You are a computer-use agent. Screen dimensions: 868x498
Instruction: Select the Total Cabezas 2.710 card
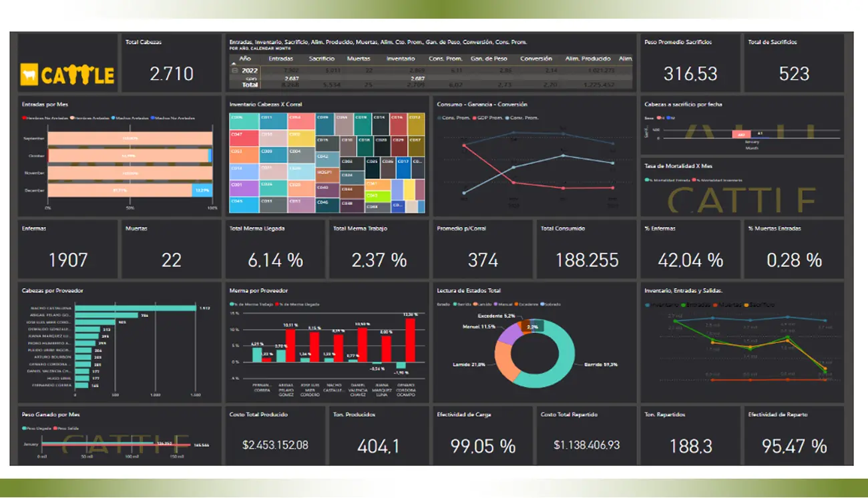tap(171, 63)
